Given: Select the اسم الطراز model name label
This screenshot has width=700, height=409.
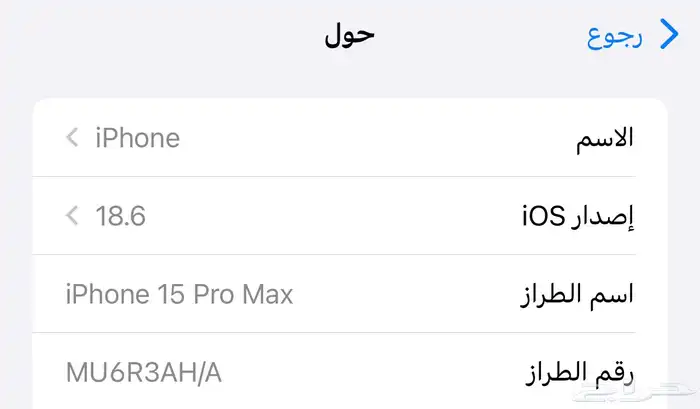Looking at the screenshot, I should pos(578,294).
